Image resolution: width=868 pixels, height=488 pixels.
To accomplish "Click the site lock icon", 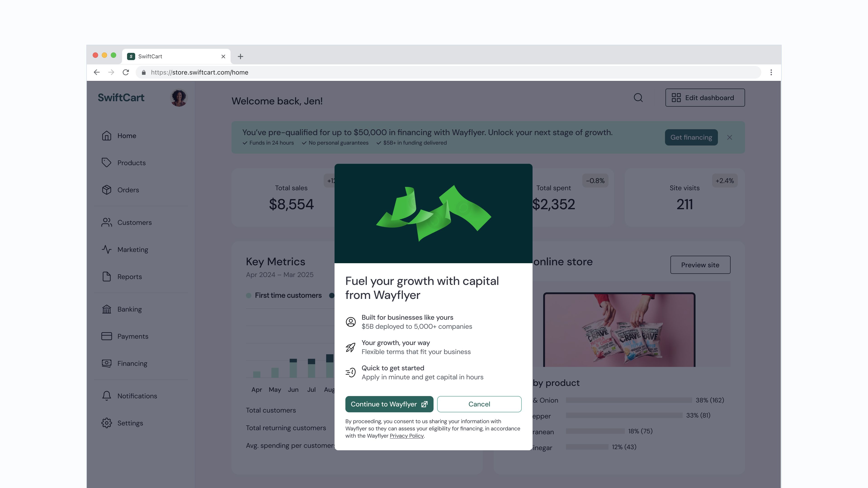I will [x=144, y=72].
